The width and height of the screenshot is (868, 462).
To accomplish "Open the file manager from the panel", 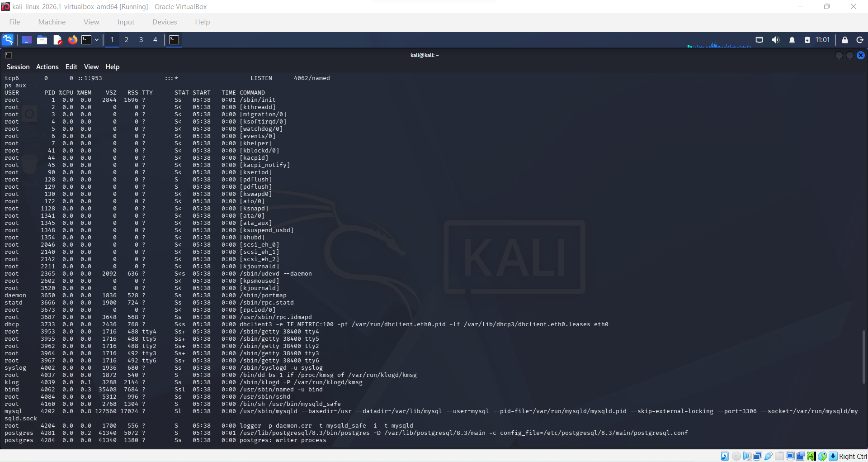I will pos(42,40).
